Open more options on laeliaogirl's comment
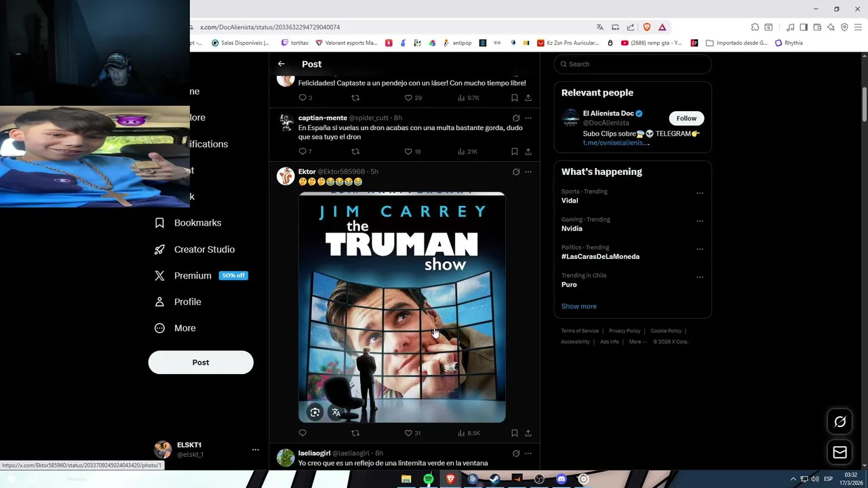 coord(528,453)
